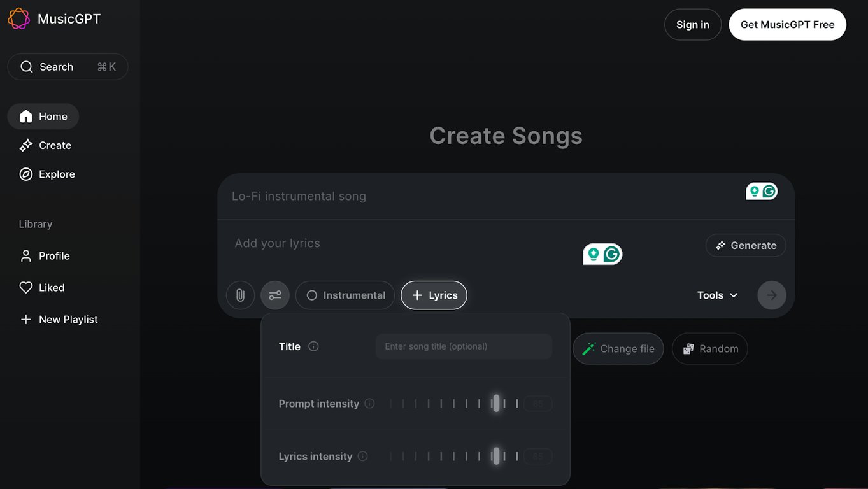This screenshot has height=489, width=868.
Task: Click the heart icon next to Liked
Action: tap(25, 287)
